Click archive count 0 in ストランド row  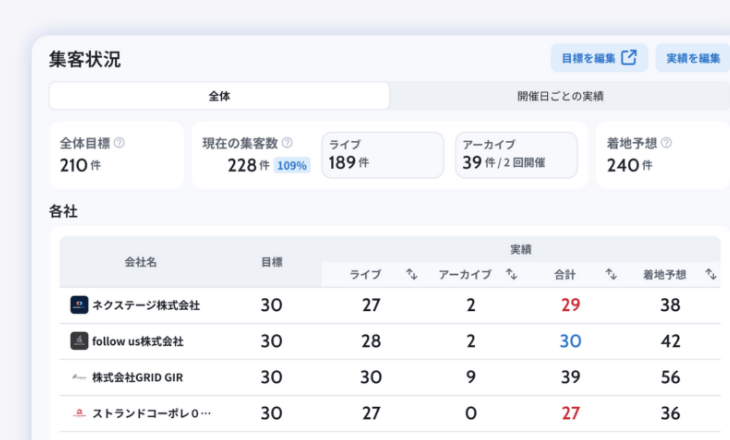(471, 413)
